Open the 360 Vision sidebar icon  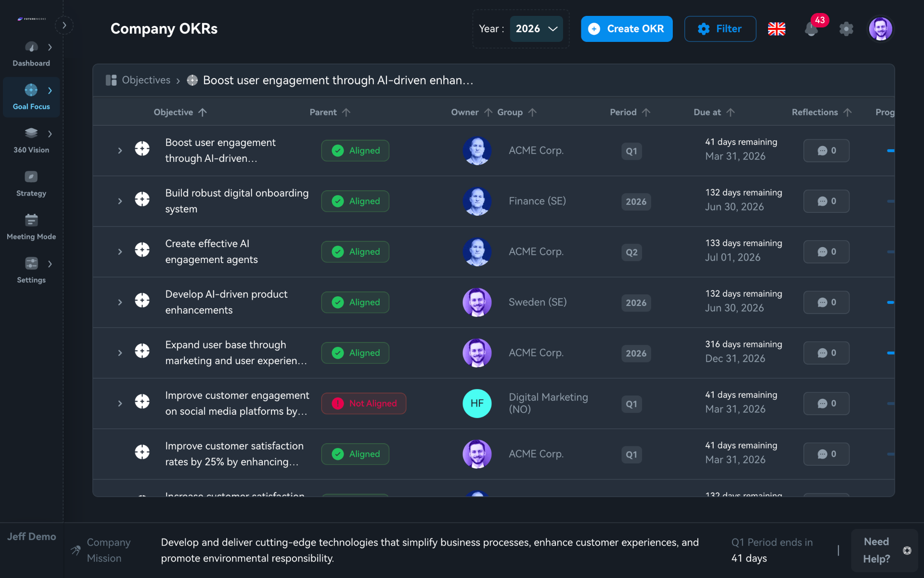point(31,133)
